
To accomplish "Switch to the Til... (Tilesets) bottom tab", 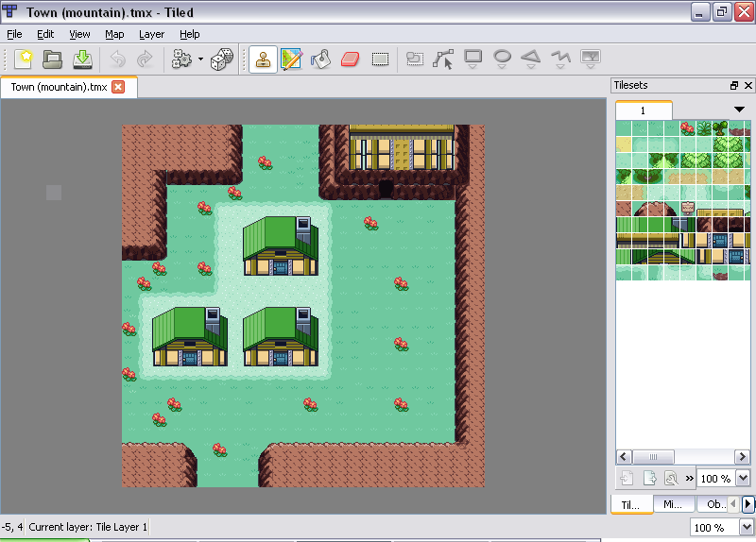I will (x=630, y=504).
